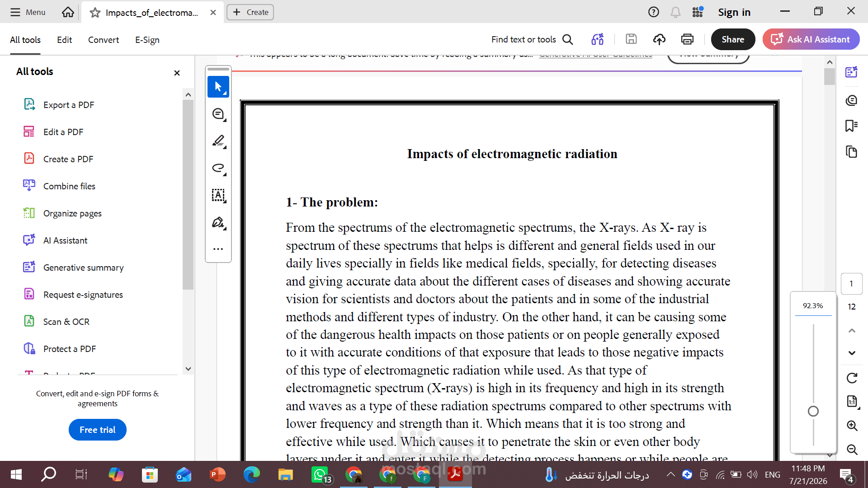
Task: Open comments panel in right rail
Action: (x=852, y=100)
